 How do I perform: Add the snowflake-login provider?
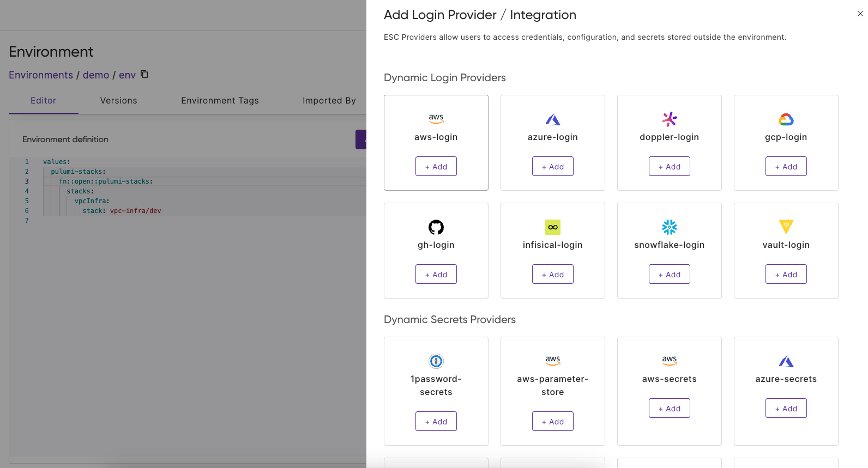point(670,274)
